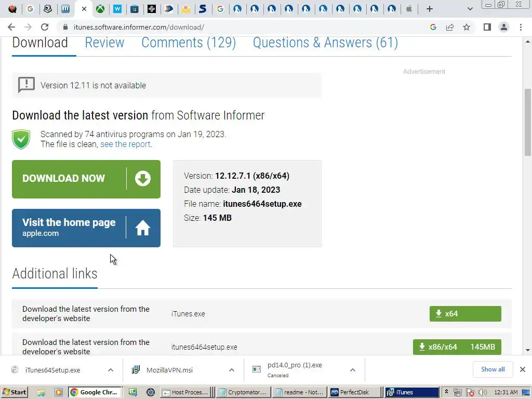Click the taskbar clock 12:31 AM

click(x=506, y=392)
